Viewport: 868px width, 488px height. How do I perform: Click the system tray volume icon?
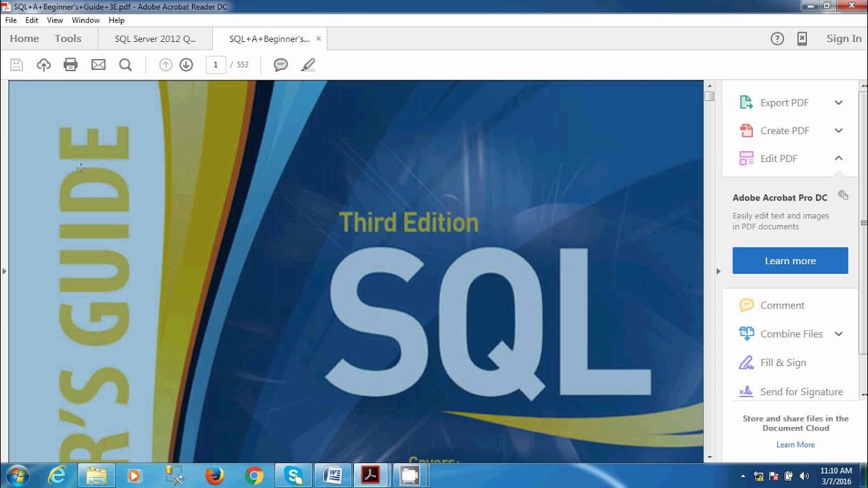pos(804,476)
